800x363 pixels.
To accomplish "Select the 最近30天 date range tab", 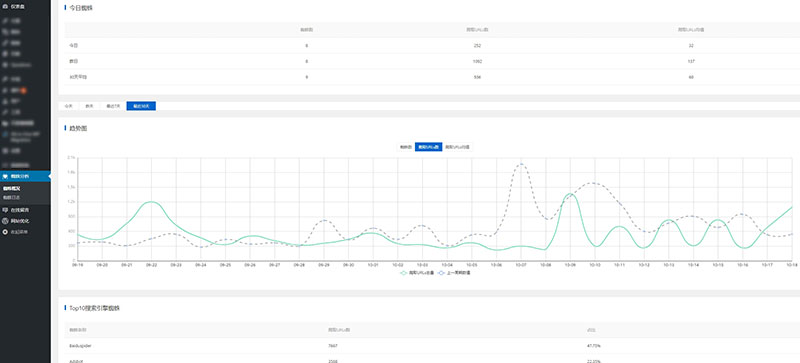I will (x=141, y=106).
